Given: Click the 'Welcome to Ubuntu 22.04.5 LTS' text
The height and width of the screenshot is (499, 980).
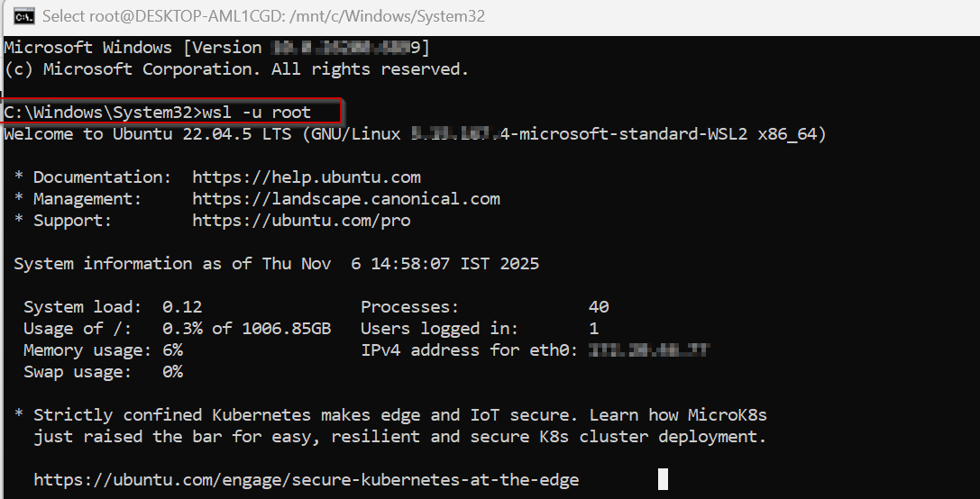Looking at the screenshot, I should 149,134.
